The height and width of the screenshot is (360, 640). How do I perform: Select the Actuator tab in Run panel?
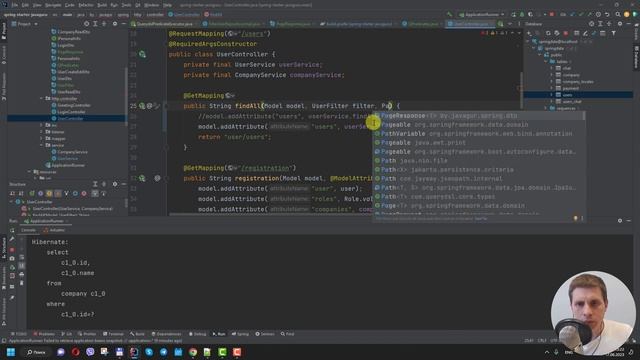[54, 230]
